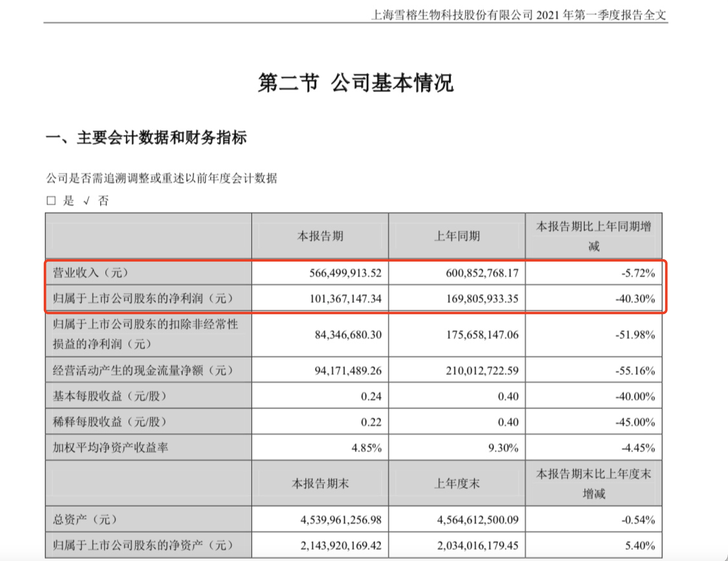Click value 0.24 in basic EPS row
The width and height of the screenshot is (728, 561).
click(371, 396)
